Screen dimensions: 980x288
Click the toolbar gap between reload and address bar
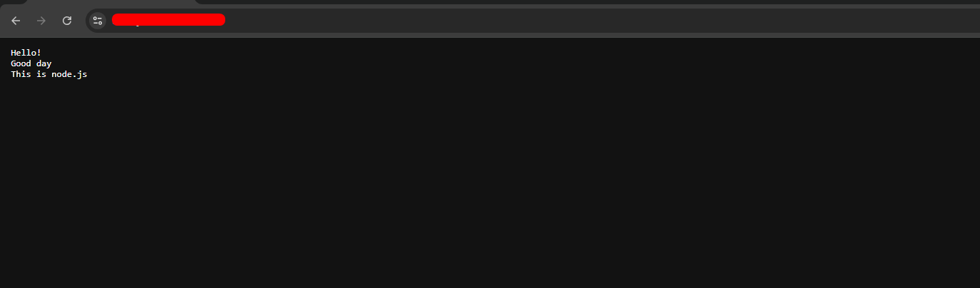tap(81, 21)
